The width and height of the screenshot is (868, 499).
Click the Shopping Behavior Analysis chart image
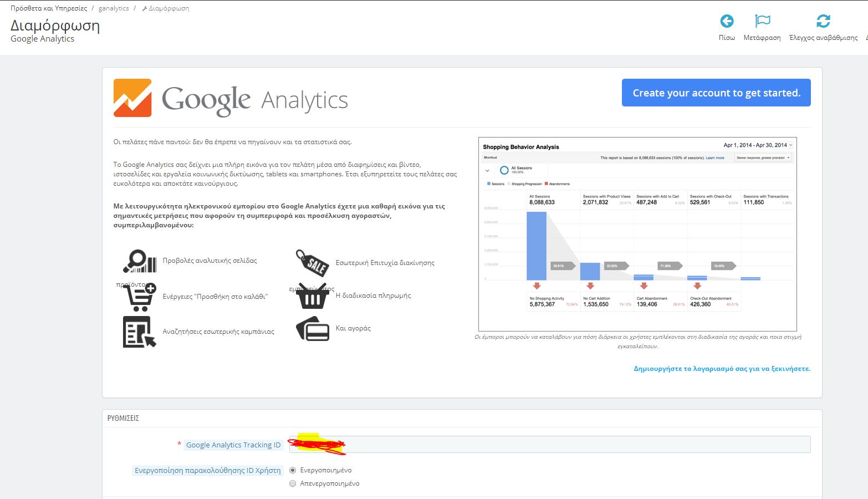click(637, 234)
